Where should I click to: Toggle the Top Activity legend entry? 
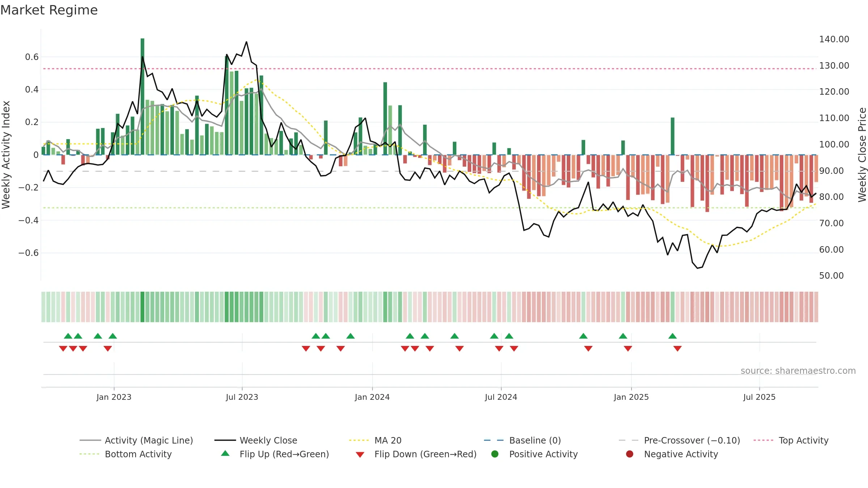pos(791,440)
